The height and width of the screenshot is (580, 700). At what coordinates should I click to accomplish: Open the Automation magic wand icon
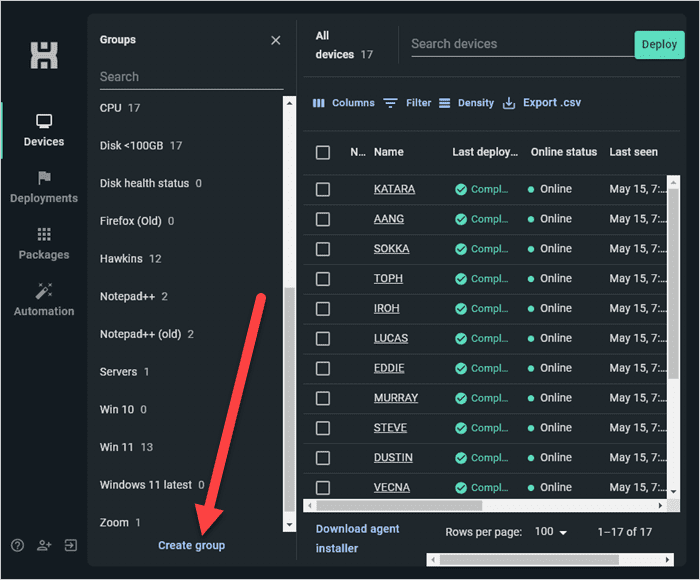click(44, 291)
